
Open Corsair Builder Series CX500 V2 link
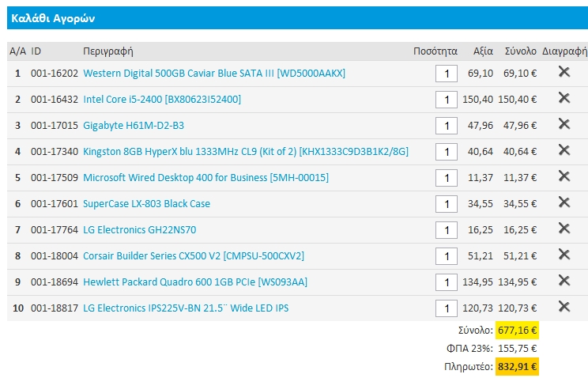coord(194,256)
